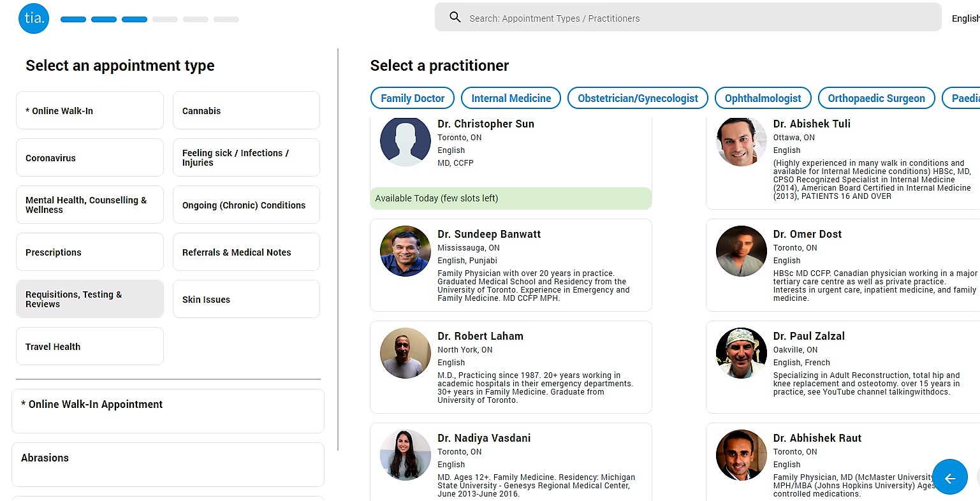The height and width of the screenshot is (501, 980).
Task: Choose Feeling sick / Infections / Injuries
Action: pos(246,157)
